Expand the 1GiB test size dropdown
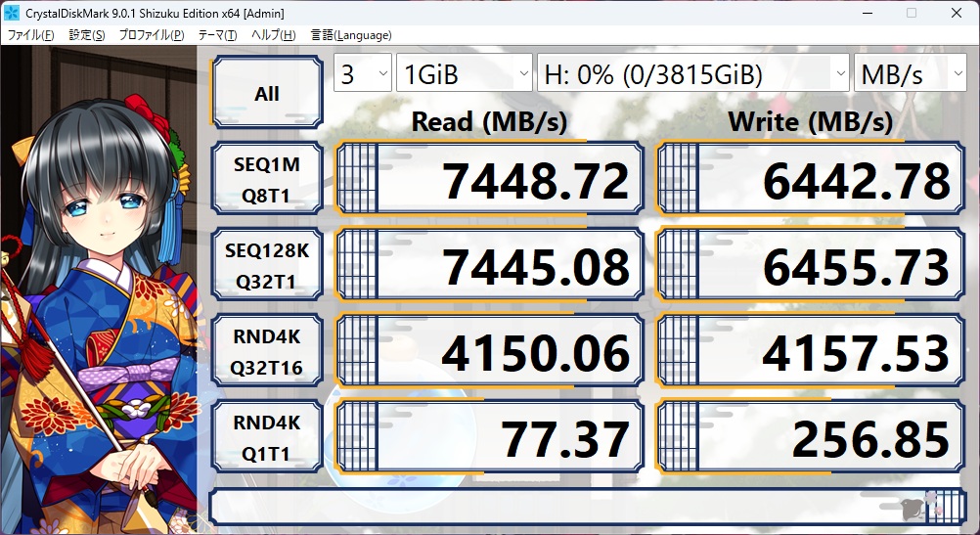980x535 pixels. [464, 74]
